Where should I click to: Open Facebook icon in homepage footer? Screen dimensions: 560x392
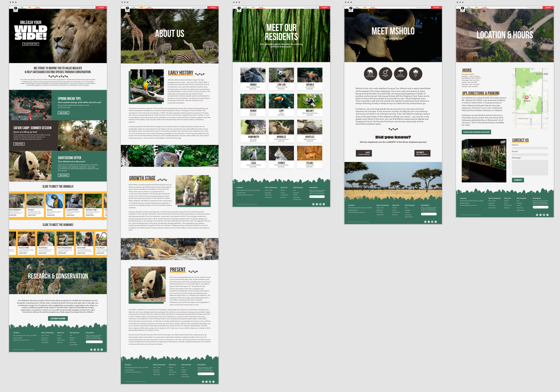coord(95,350)
